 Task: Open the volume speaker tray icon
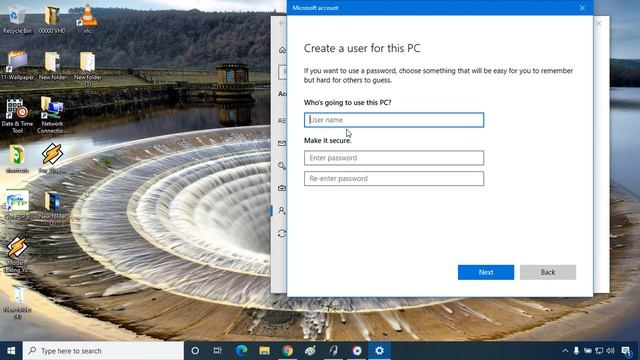(x=611, y=351)
